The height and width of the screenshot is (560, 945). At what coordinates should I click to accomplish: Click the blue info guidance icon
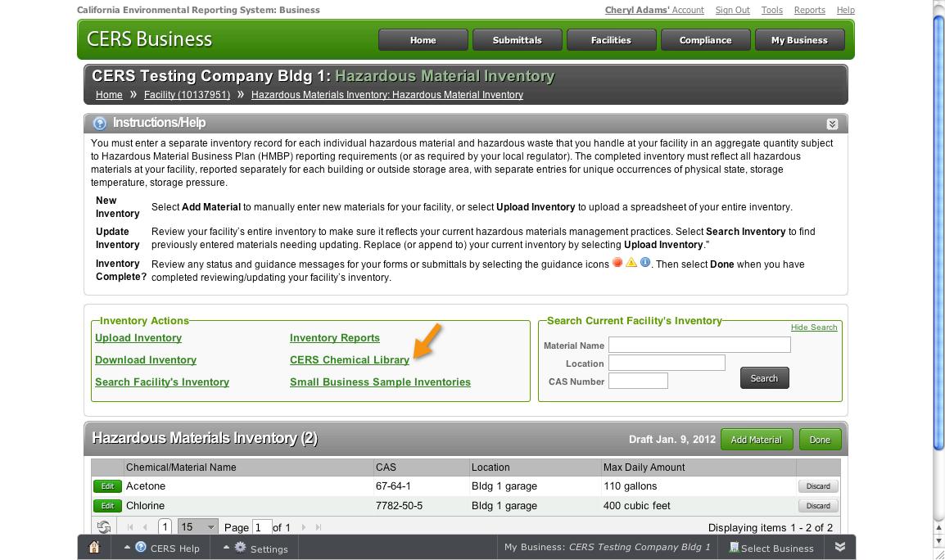coord(644,262)
